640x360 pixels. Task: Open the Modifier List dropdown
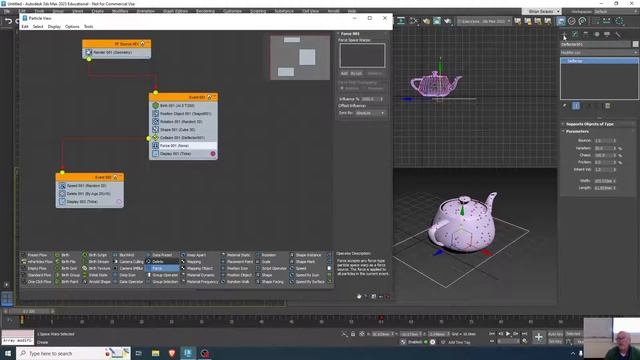pyautogui.click(x=599, y=53)
